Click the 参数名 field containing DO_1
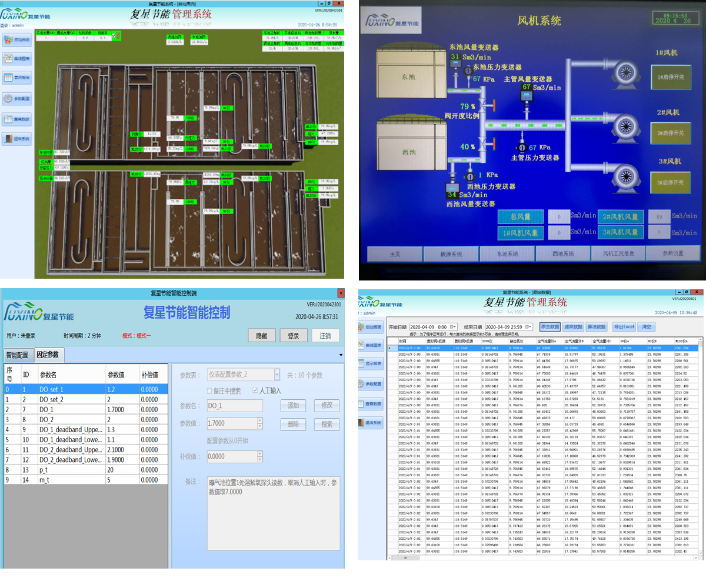Screen dimensions: 706x588 [x=235, y=406]
